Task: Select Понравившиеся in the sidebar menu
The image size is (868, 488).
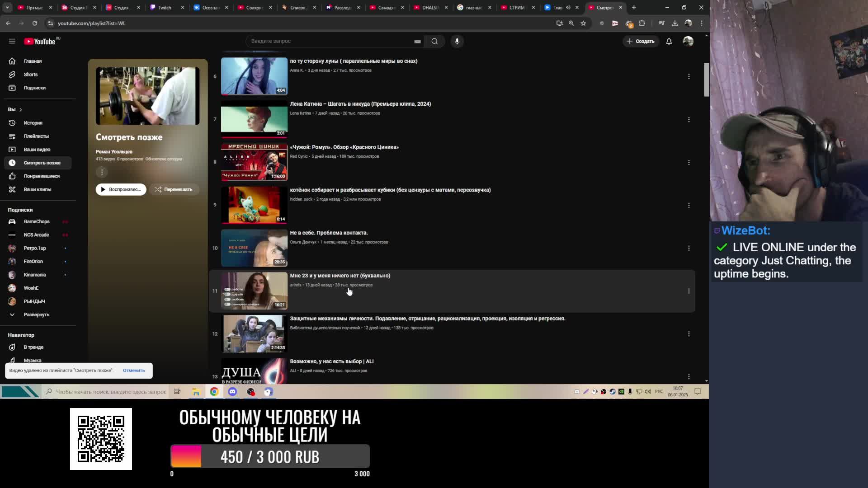Action: [41, 176]
